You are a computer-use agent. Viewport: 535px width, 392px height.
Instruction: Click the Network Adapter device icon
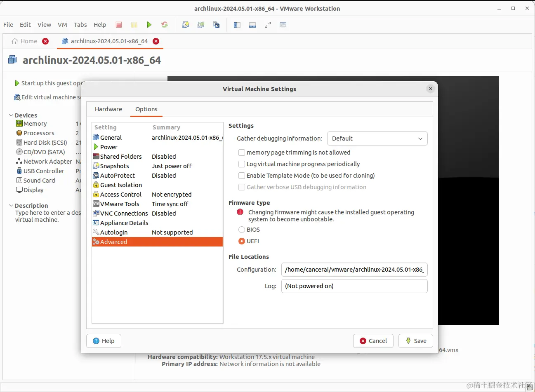[x=19, y=162]
